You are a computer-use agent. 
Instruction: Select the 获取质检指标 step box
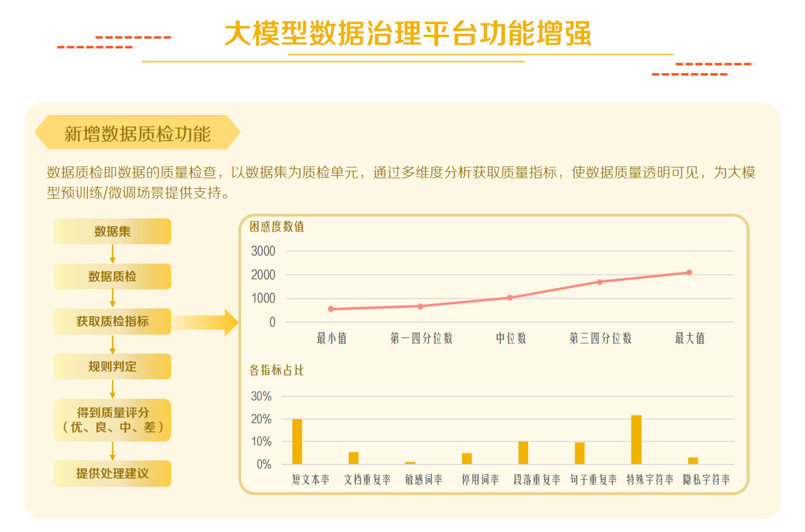[x=112, y=321]
